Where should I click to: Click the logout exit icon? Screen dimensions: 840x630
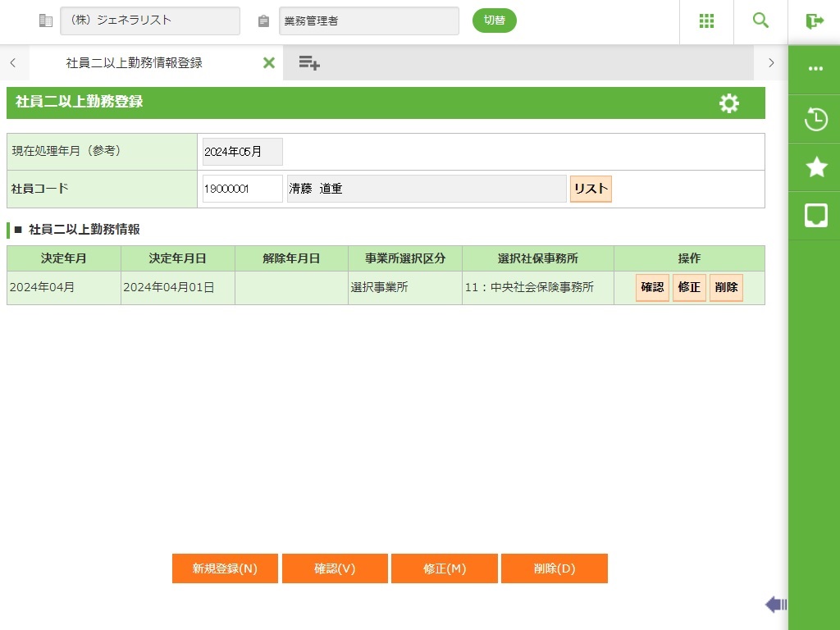(814, 21)
